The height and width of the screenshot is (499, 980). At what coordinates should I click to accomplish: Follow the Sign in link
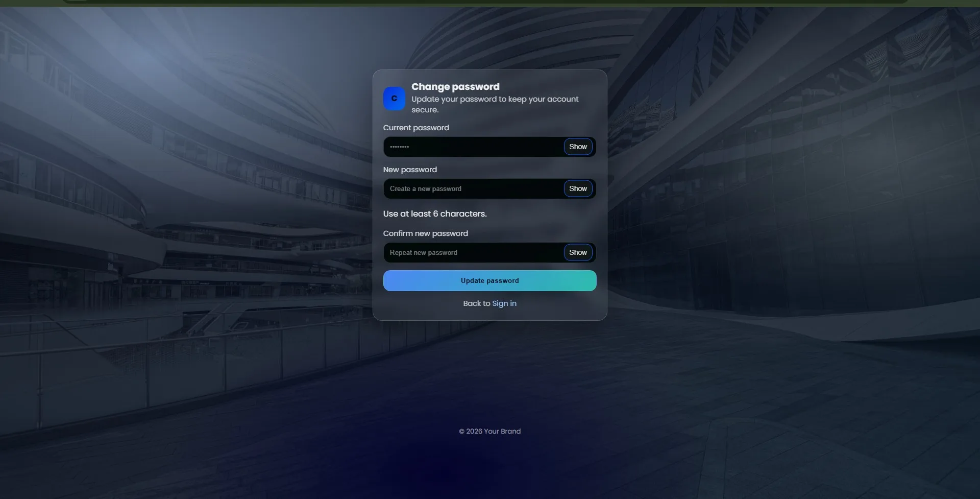[504, 303]
